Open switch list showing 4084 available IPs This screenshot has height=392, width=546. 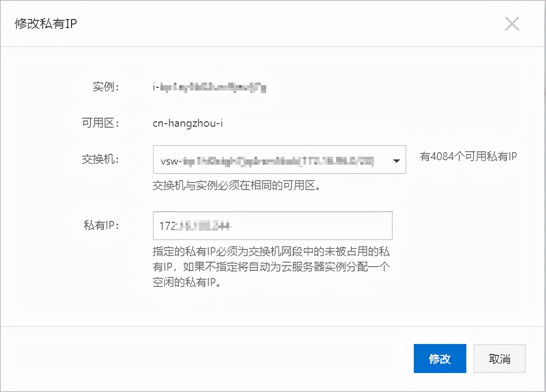(396, 160)
